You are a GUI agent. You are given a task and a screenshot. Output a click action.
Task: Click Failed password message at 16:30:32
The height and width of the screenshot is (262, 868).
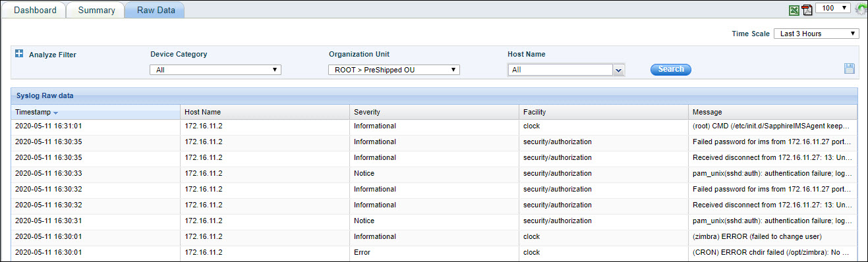[x=772, y=189]
